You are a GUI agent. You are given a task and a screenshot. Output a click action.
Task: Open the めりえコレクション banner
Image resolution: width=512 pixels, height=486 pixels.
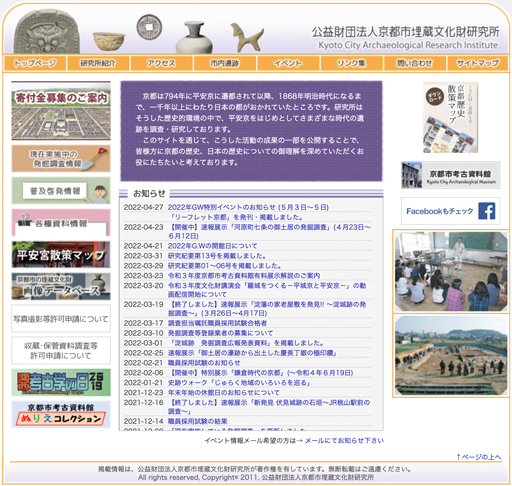pyautogui.click(x=61, y=414)
